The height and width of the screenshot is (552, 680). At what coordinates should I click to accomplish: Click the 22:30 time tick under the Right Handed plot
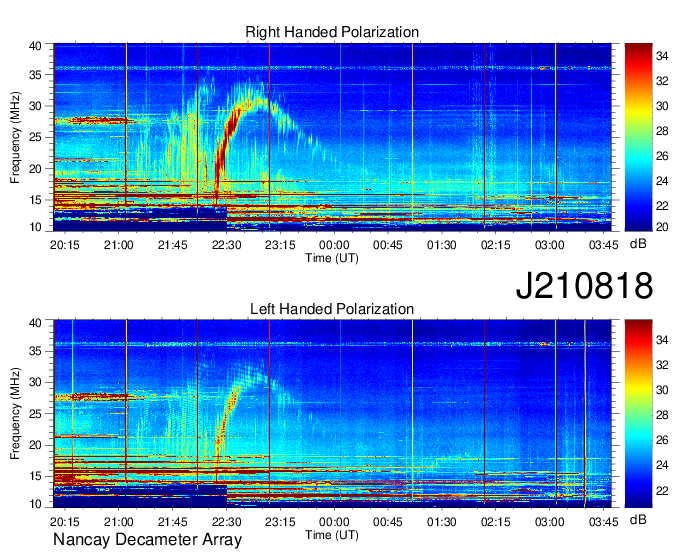point(226,245)
